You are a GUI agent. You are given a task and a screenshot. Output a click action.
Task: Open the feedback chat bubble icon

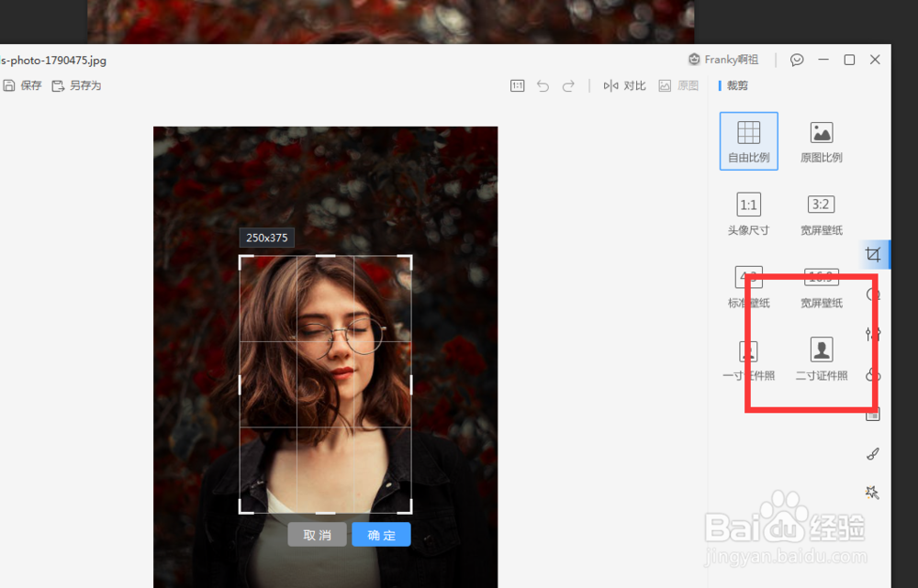[797, 60]
